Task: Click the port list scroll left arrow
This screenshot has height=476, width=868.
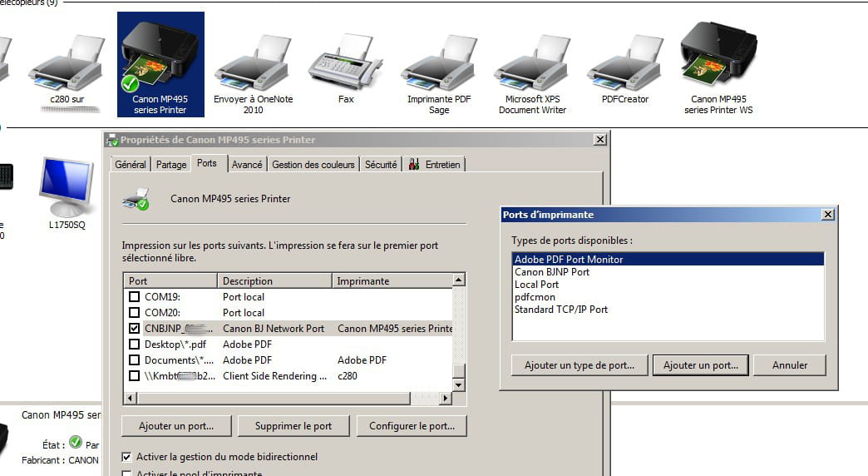Action: click(131, 398)
